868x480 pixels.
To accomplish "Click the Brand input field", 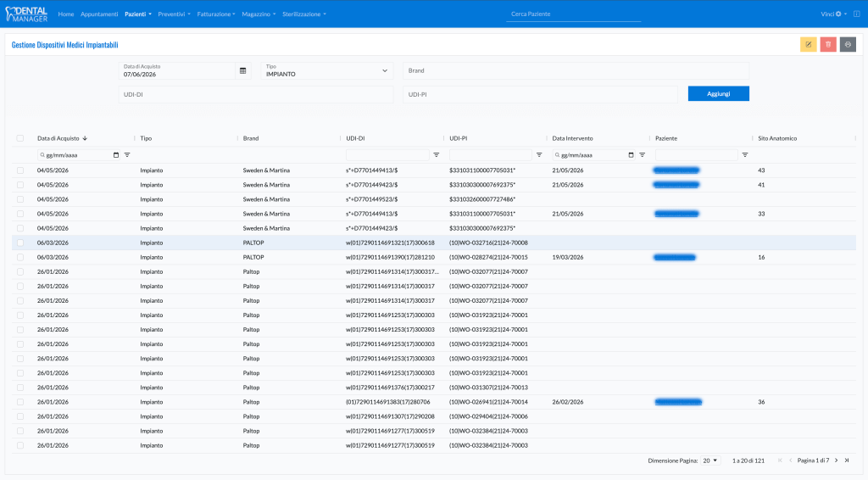I will (x=576, y=71).
